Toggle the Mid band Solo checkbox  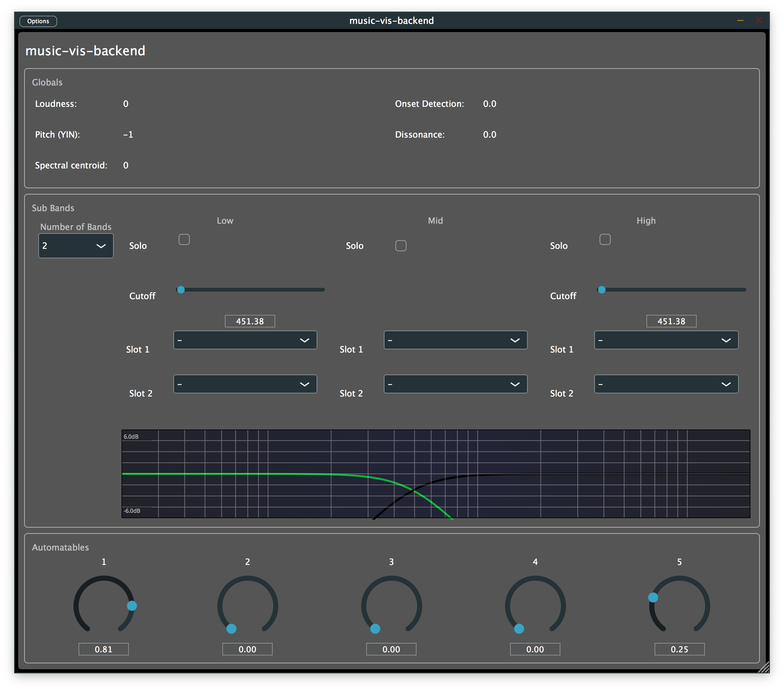[401, 246]
